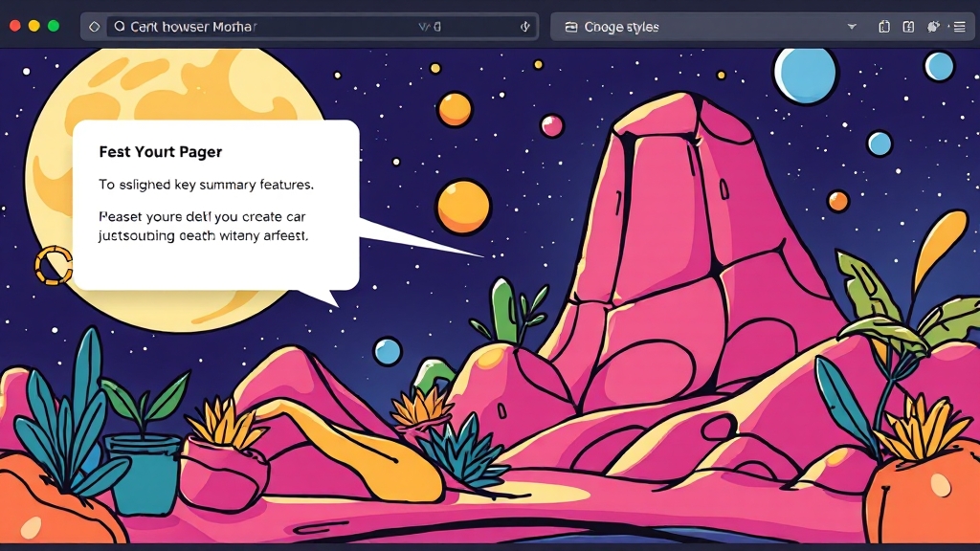Click the teal potted plant at bottom left
This screenshot has height=551, width=980.
[142, 469]
